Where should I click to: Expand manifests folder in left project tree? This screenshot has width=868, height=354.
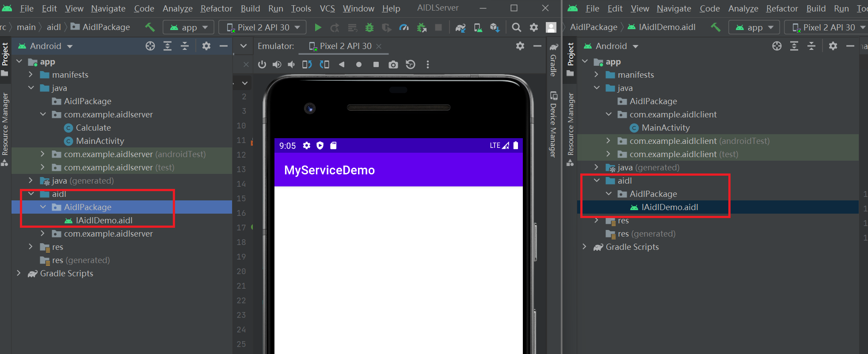click(30, 75)
